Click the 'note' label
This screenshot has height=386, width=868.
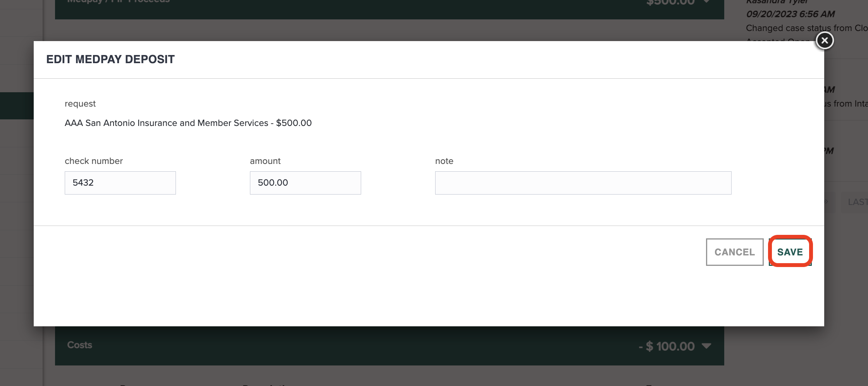444,161
